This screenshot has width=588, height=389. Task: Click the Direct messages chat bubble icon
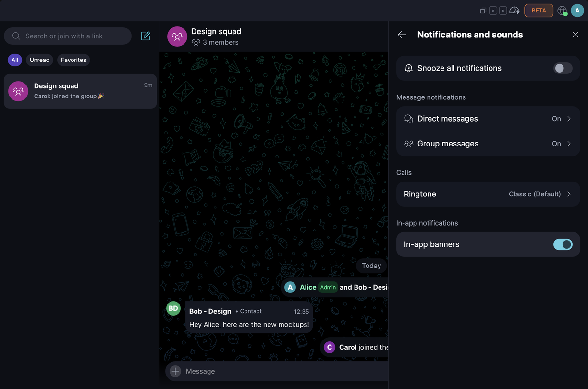point(409,119)
